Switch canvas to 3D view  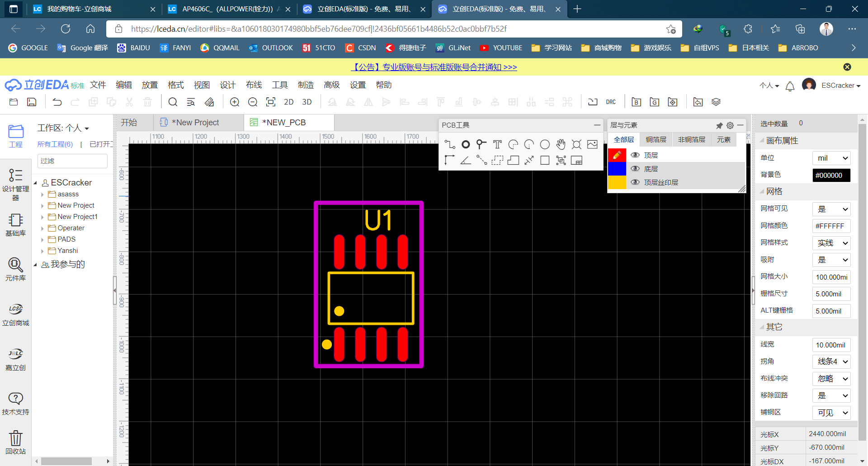(307, 102)
